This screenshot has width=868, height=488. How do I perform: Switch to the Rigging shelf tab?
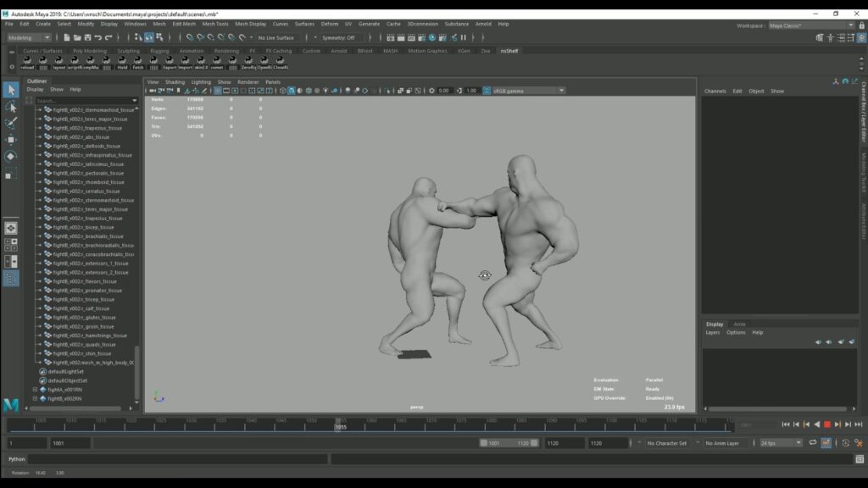[x=159, y=51]
